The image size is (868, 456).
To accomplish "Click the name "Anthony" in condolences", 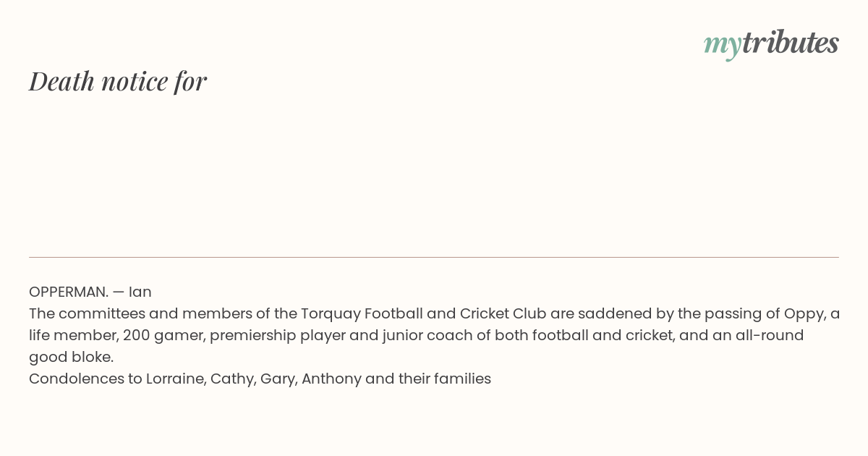I will (x=331, y=379).
